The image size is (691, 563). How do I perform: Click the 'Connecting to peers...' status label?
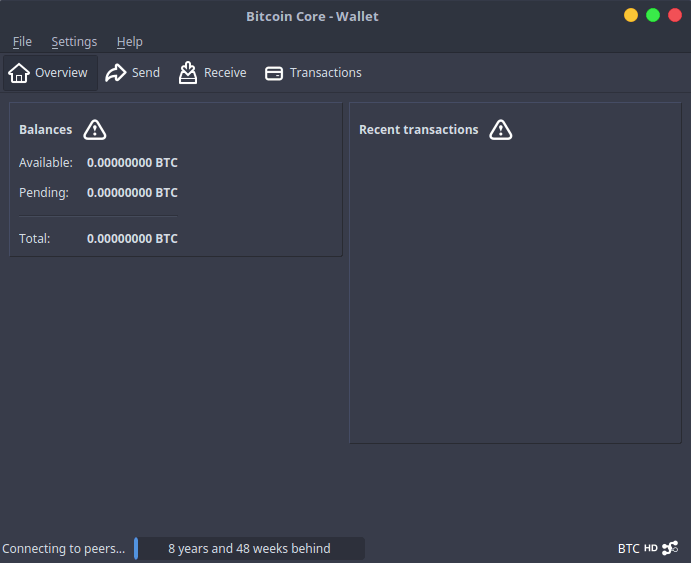(x=64, y=548)
